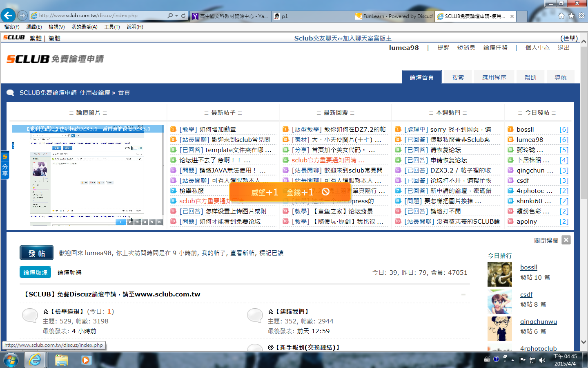This screenshot has height=368, width=588.
Task: Click the 關閉邊欄 link
Action: [x=546, y=240]
